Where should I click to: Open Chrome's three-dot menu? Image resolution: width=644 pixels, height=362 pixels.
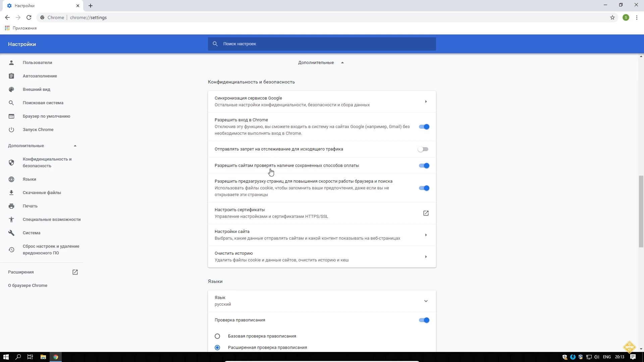pos(637,17)
